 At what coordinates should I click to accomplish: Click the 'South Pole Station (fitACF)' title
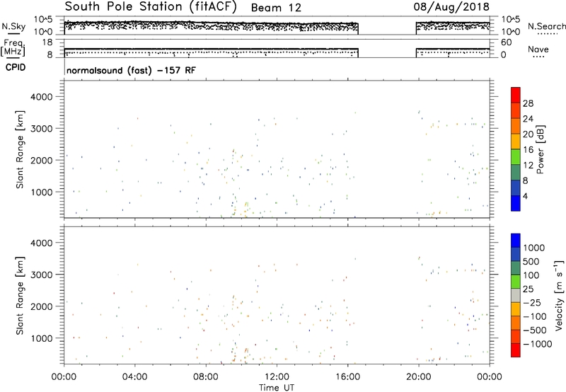(x=151, y=6)
